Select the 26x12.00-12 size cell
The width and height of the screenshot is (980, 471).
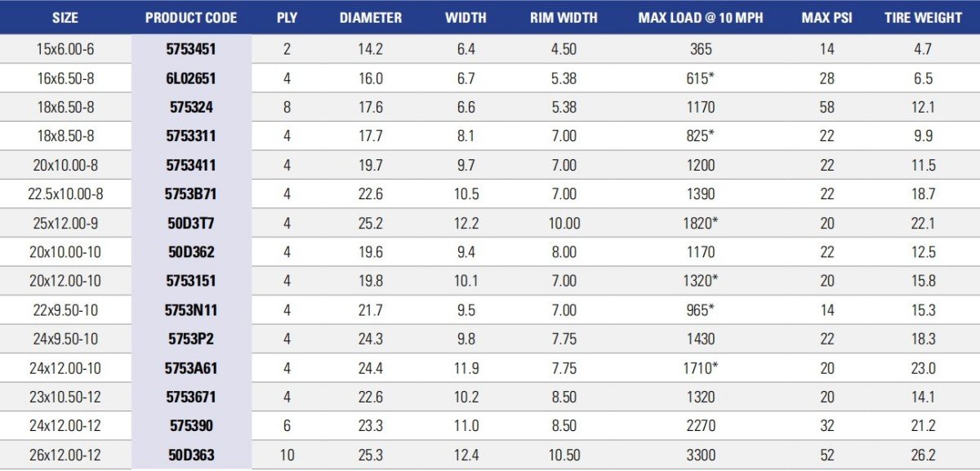click(x=65, y=455)
